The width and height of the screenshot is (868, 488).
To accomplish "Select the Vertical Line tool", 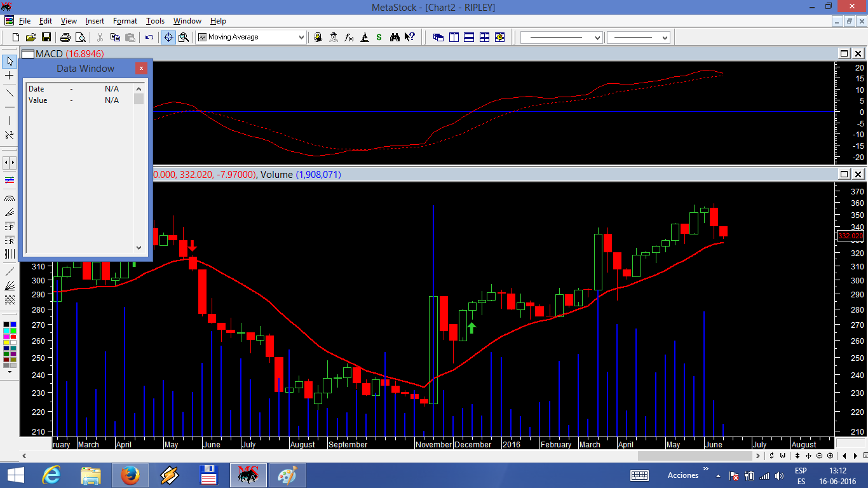I will click(x=10, y=121).
